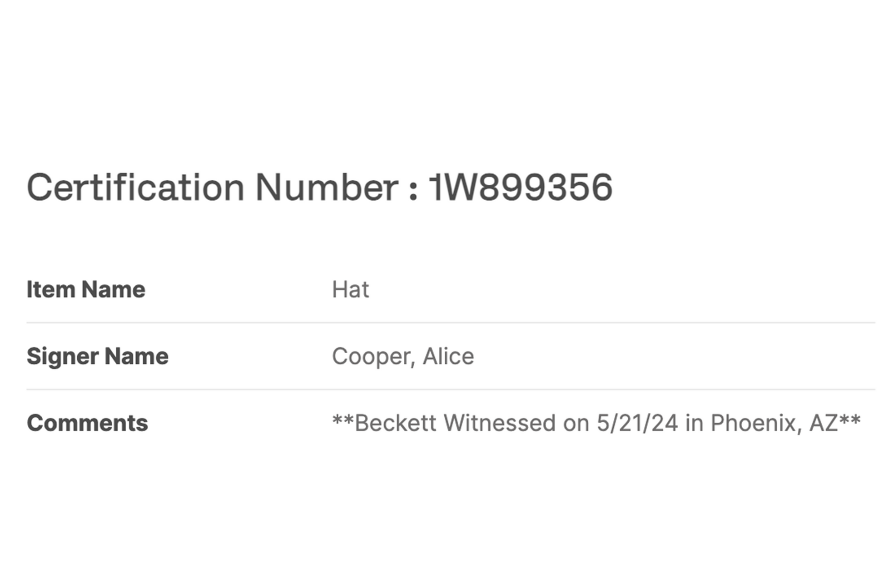The image size is (884, 588).
Task: Click the word "Number" in the heading
Action: point(327,187)
